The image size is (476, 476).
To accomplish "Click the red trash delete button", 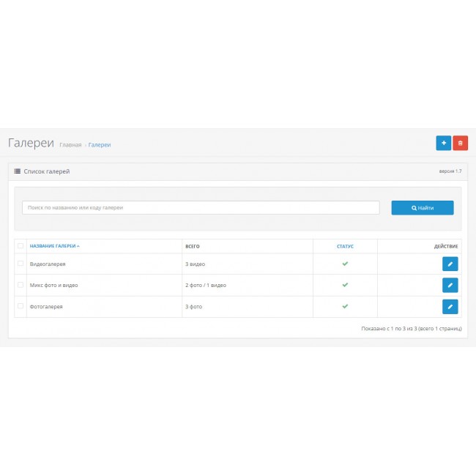I will pos(461,143).
